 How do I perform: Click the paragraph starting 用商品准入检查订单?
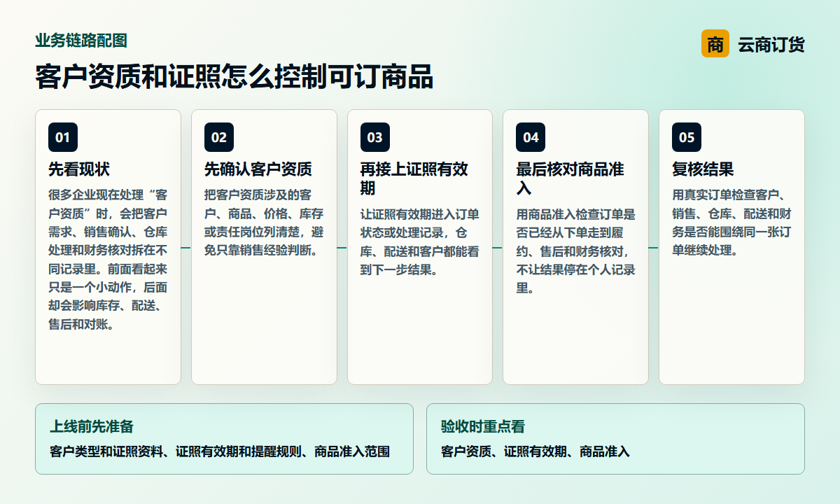575,251
